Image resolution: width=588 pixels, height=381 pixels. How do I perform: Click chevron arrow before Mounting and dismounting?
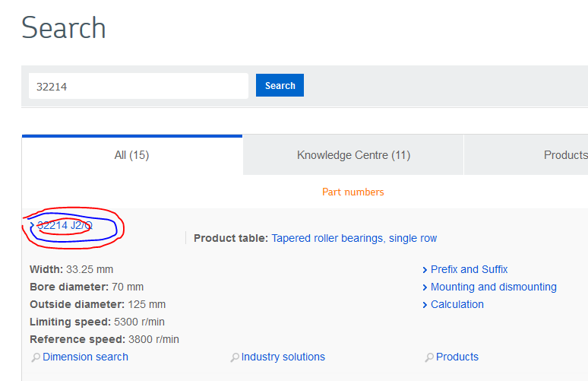click(425, 287)
